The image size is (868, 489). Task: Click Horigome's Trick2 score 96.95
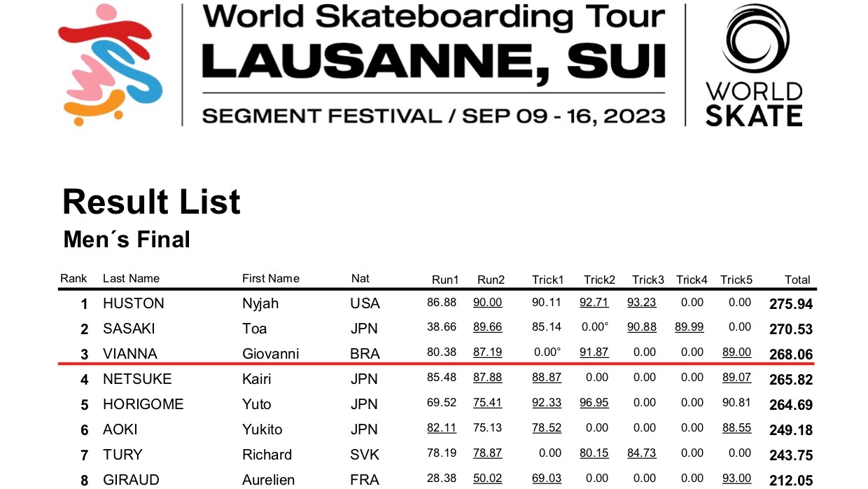tap(594, 403)
